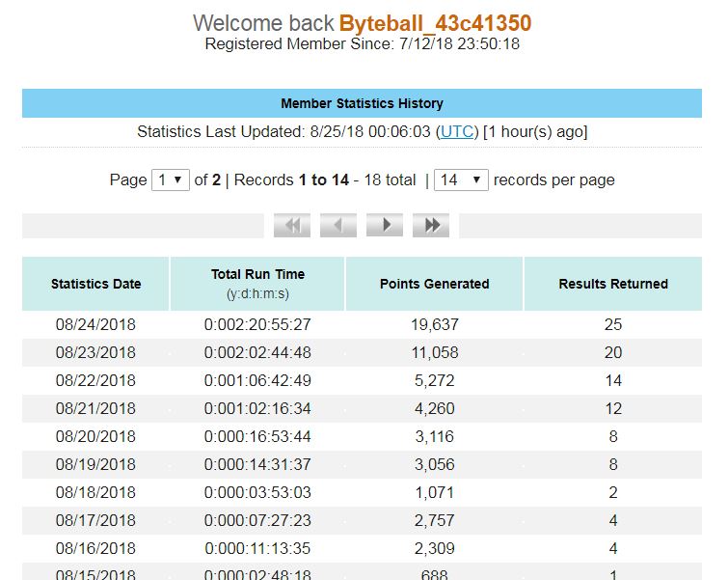Jump to last page arrow

point(431,226)
